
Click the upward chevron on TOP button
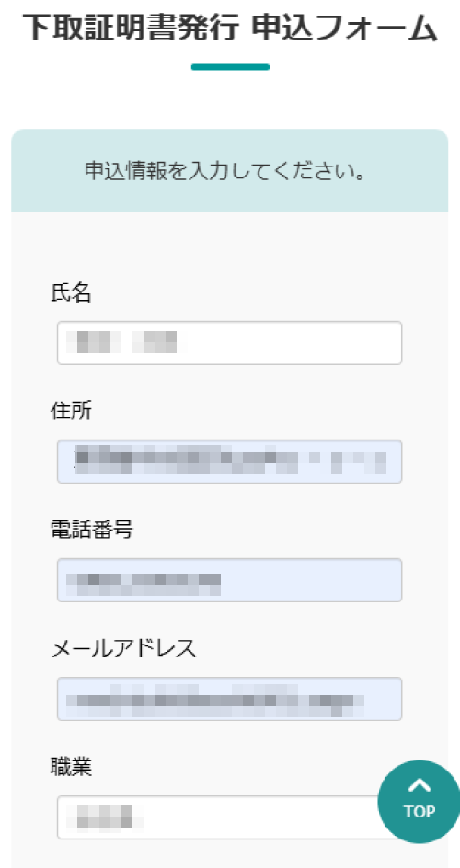pos(420,785)
